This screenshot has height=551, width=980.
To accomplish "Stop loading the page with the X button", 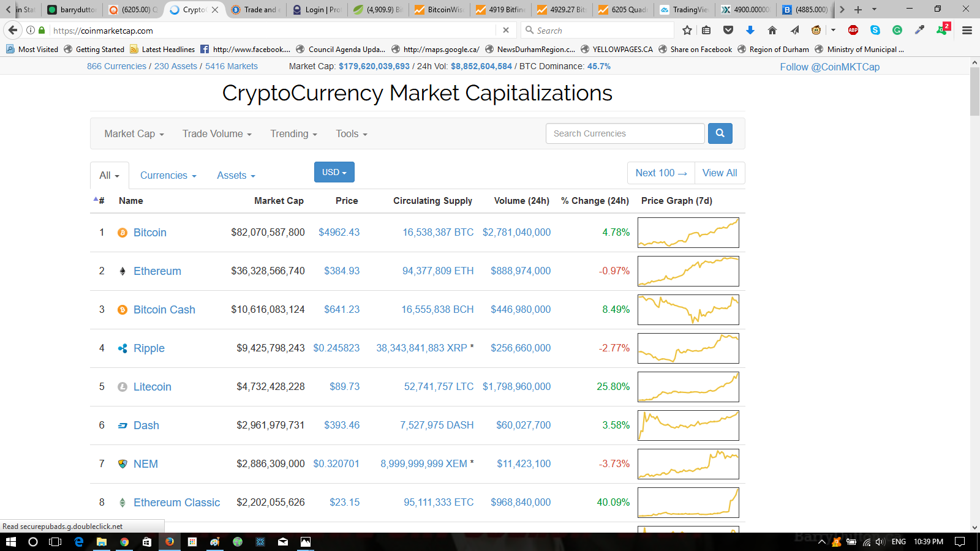I will coord(506,30).
